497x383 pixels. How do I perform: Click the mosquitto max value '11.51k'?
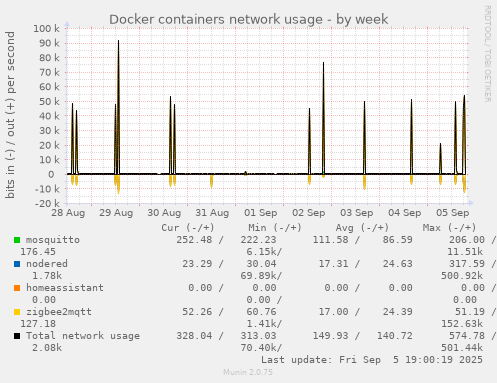click(x=465, y=252)
